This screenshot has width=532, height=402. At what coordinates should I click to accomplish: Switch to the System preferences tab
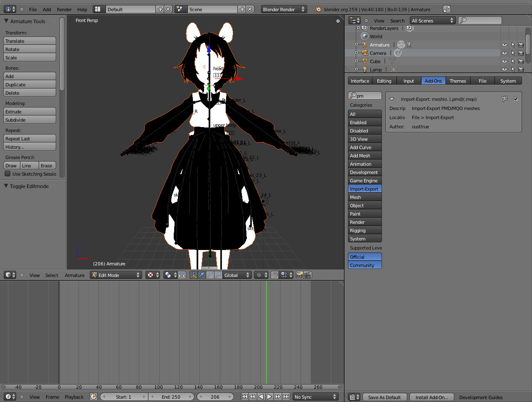[508, 81]
